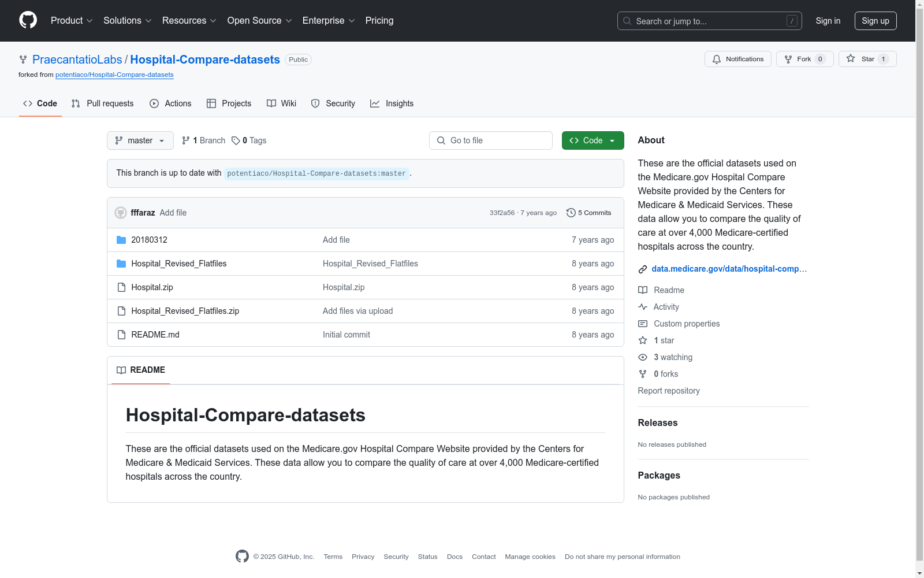
Task: Open the latest commit message Add file
Action: coord(173,213)
